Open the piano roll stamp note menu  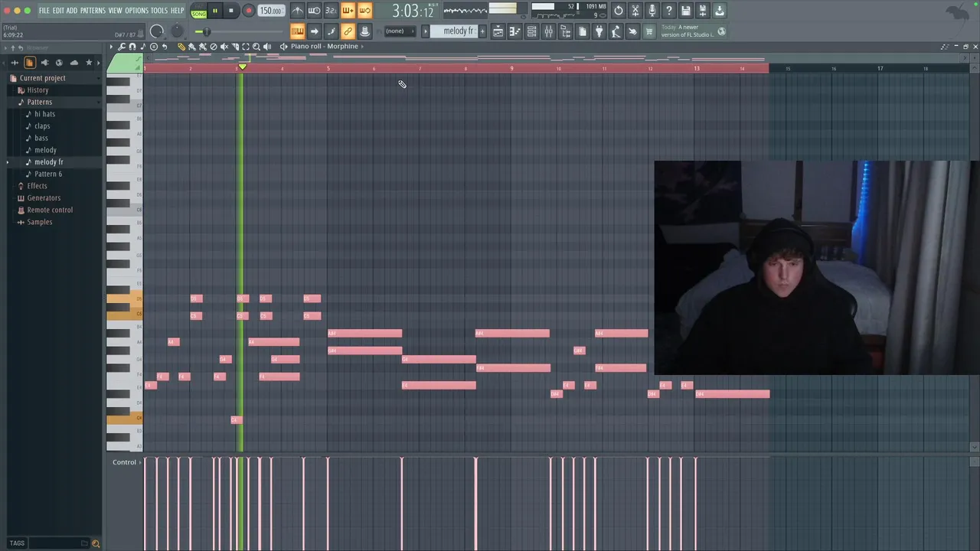click(x=143, y=47)
